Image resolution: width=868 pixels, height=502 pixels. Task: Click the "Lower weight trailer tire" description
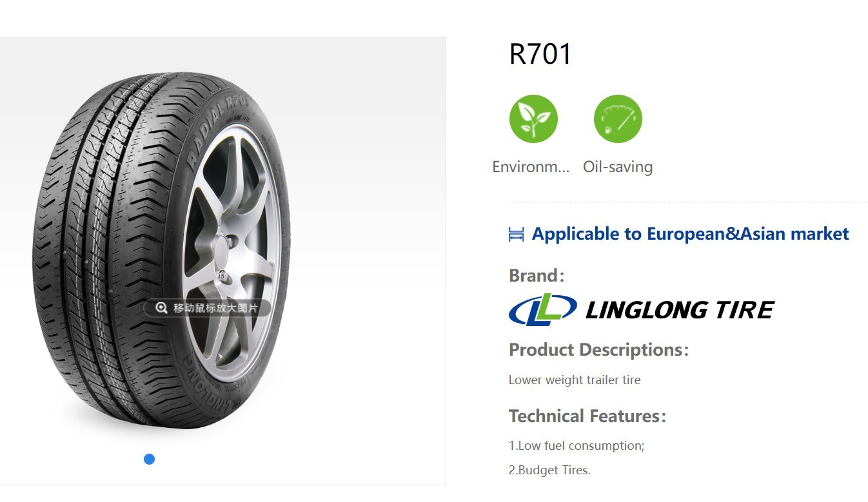click(x=575, y=380)
